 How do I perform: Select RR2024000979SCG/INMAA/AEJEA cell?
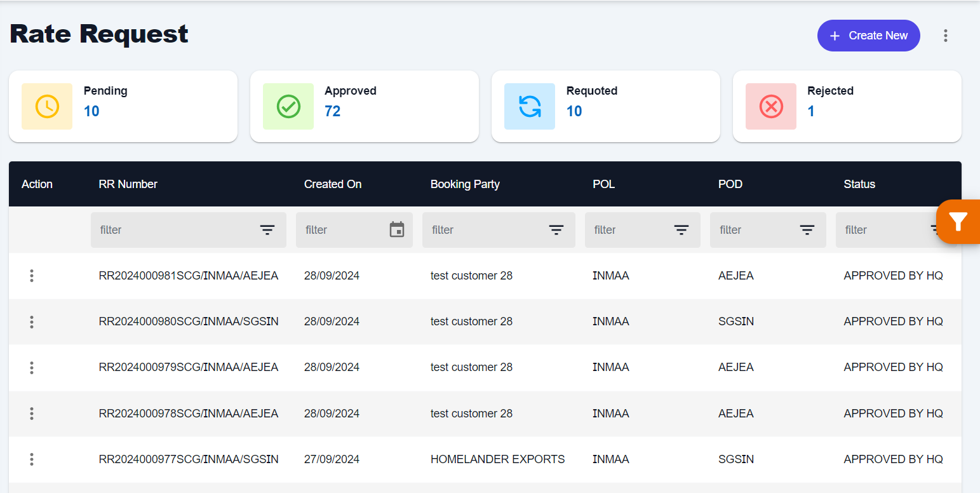189,367
